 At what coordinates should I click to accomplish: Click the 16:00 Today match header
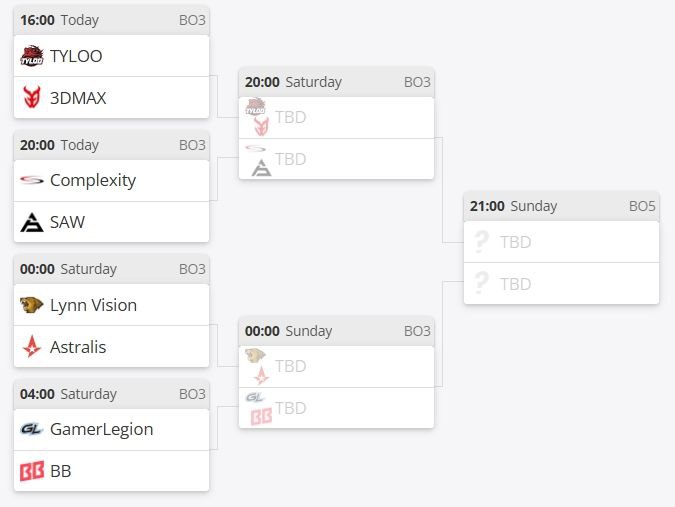111,20
